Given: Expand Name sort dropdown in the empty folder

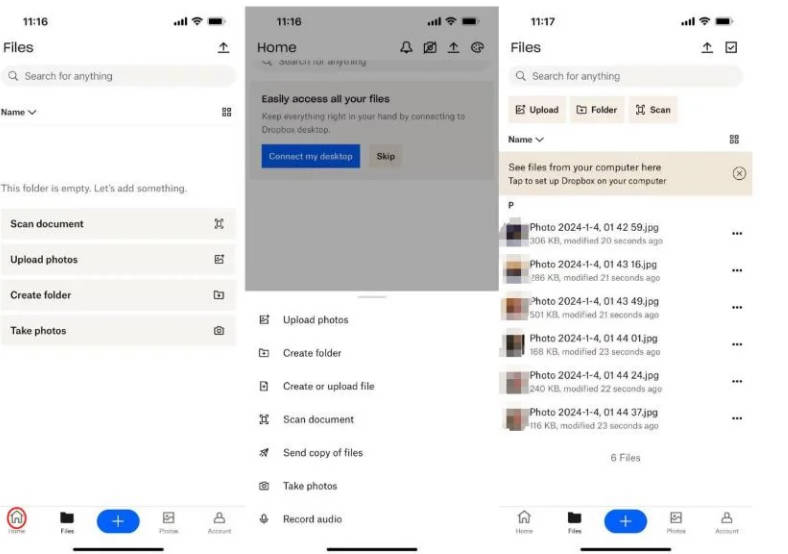Looking at the screenshot, I should pos(19,112).
